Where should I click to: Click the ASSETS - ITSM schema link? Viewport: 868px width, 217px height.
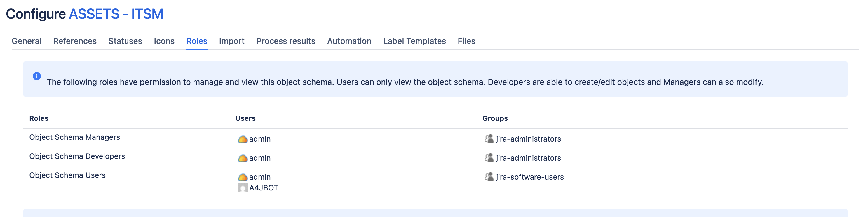116,14
